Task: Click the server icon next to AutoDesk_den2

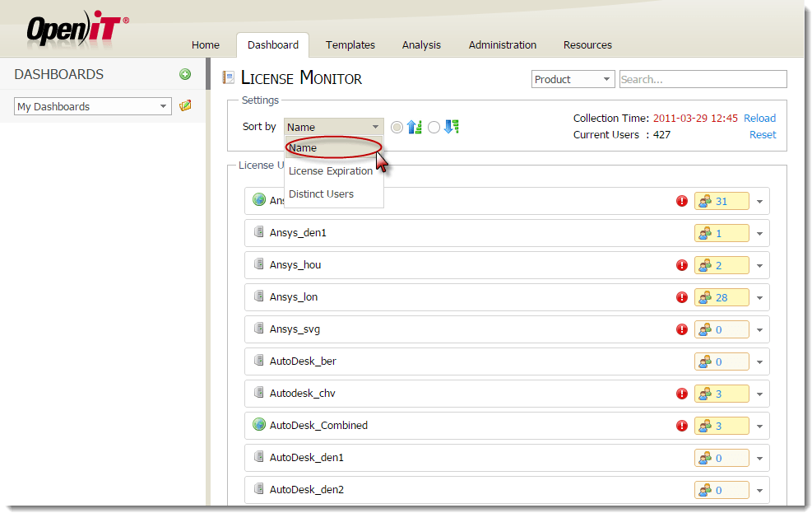Action: pos(259,488)
